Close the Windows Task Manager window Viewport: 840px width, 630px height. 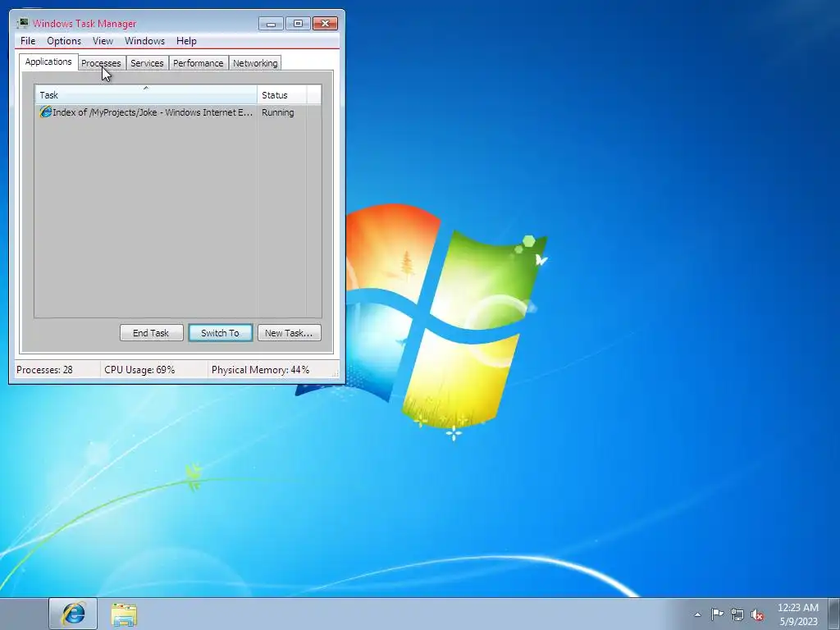(325, 24)
